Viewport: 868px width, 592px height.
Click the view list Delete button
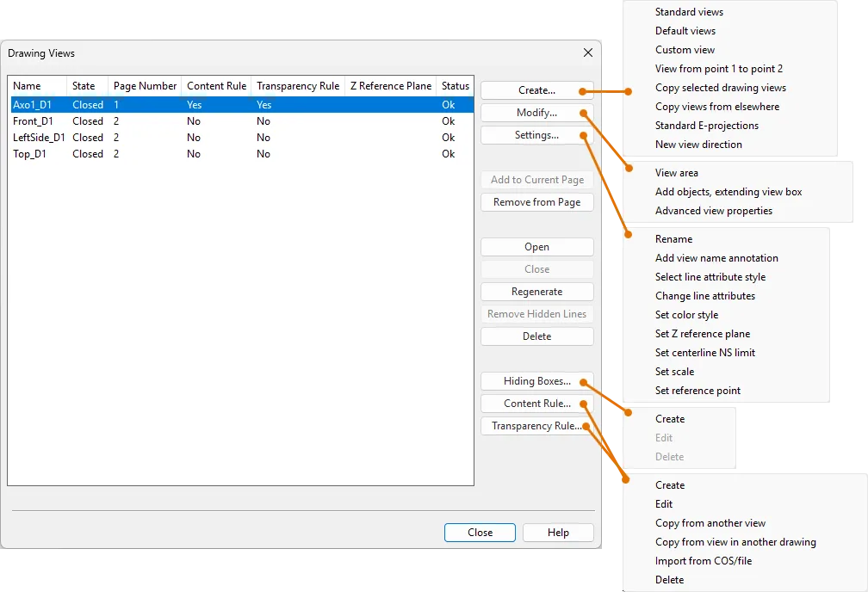click(x=537, y=336)
